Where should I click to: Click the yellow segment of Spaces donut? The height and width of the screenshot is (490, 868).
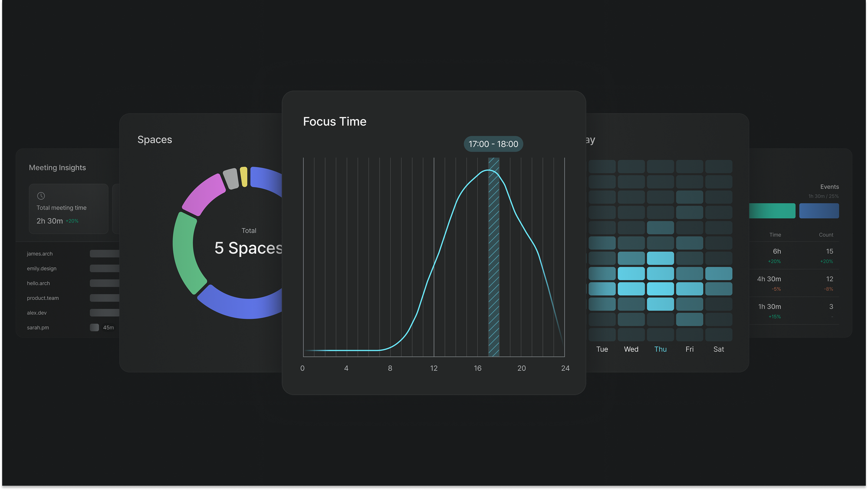(x=244, y=177)
